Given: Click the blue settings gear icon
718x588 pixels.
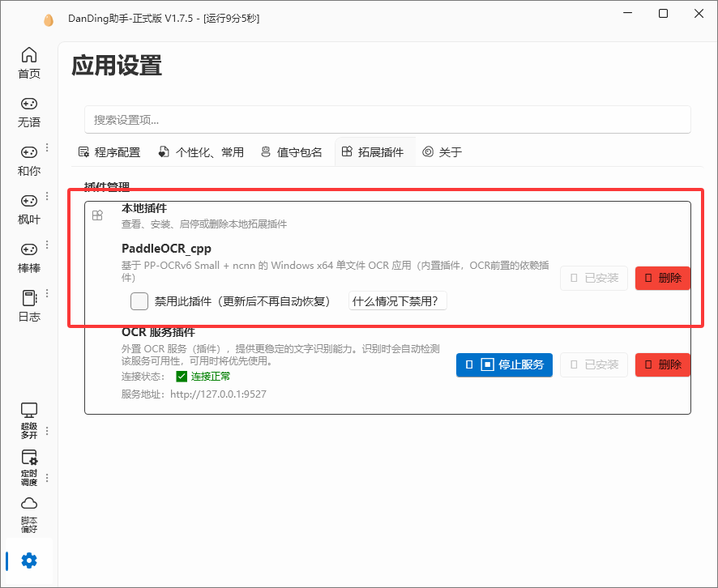Looking at the screenshot, I should pos(29,560).
